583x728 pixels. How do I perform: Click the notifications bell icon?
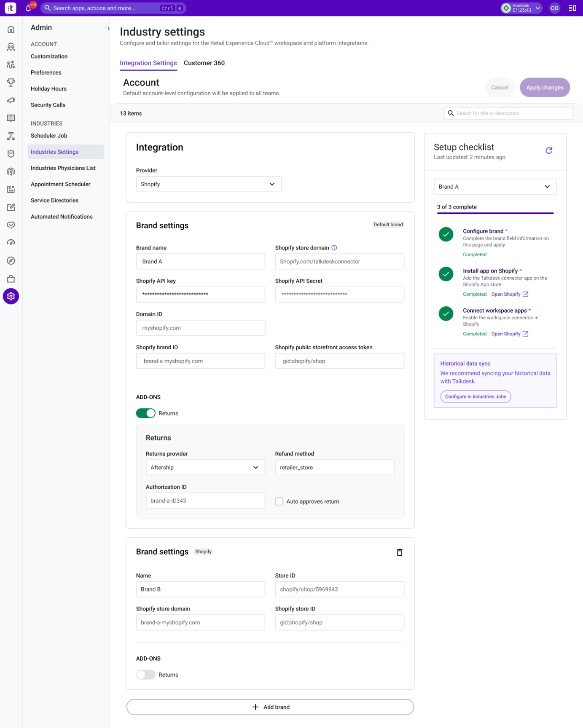28,8
